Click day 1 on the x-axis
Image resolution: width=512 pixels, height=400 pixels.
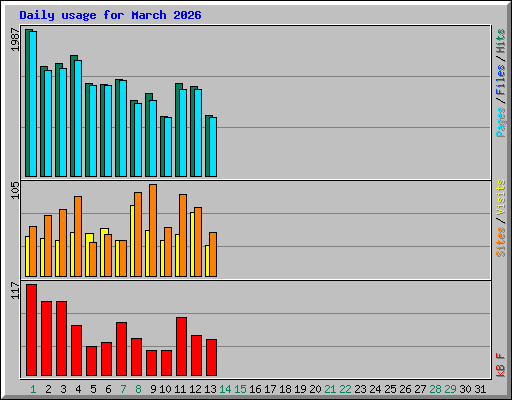pos(33,389)
